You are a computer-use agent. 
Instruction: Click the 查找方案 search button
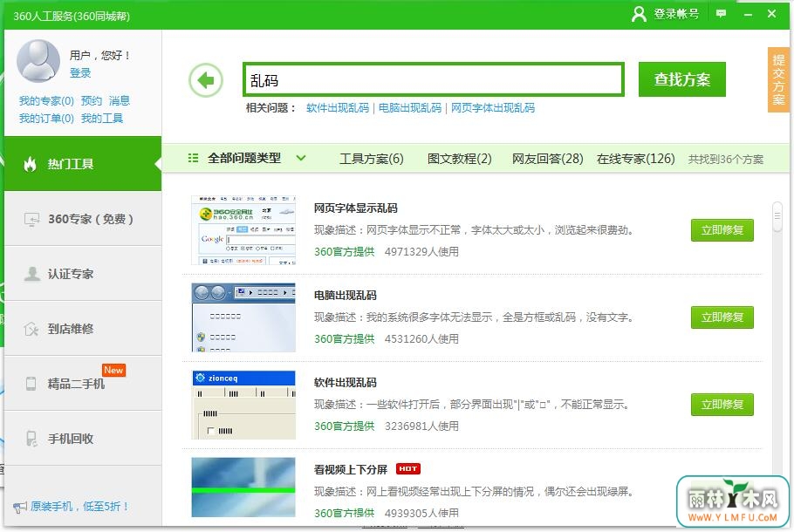tap(682, 79)
